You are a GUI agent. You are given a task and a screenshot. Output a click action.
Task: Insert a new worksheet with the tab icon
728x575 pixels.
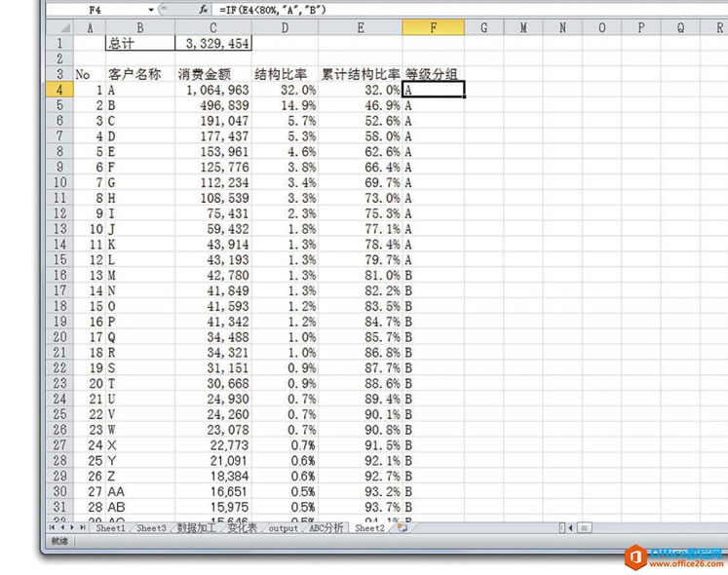click(402, 527)
